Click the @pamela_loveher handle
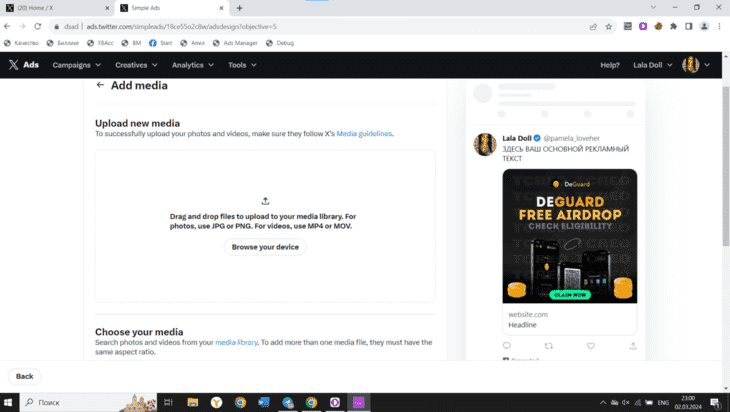This screenshot has width=730, height=412. click(572, 138)
